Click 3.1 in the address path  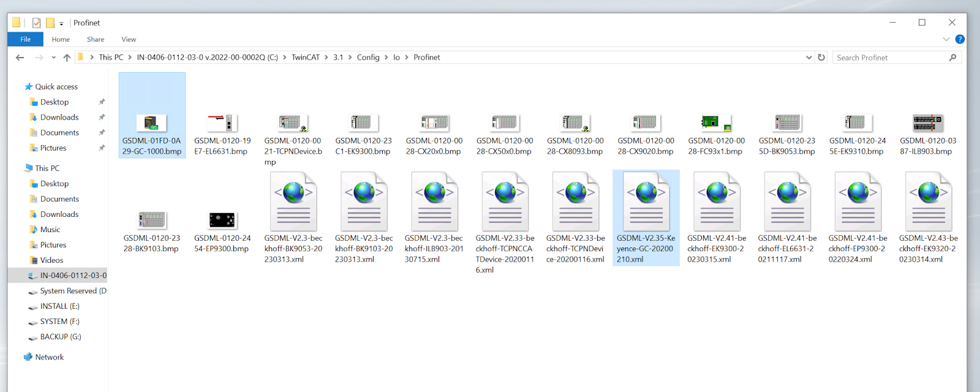tap(338, 58)
